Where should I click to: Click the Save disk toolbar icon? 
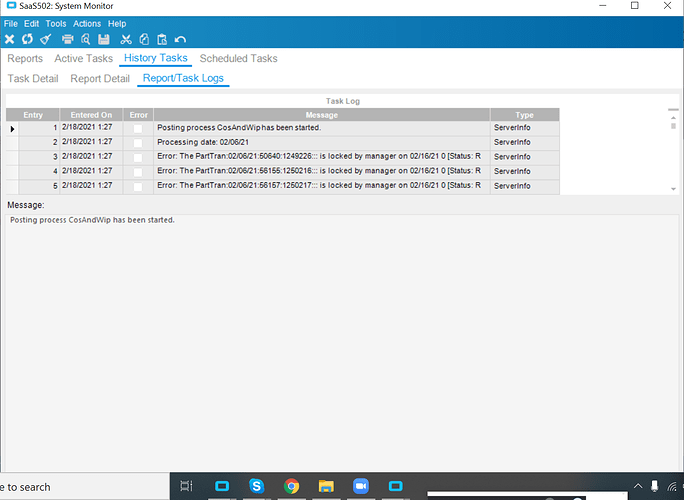point(104,40)
